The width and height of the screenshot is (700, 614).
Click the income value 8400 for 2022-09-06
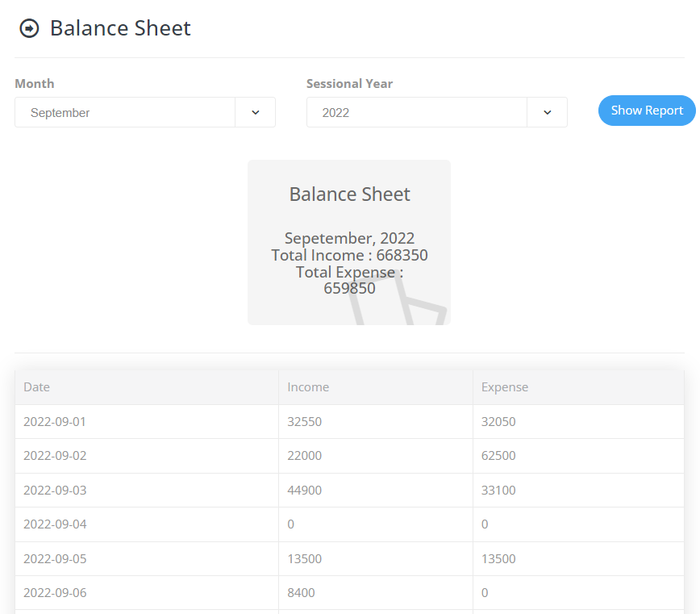(x=301, y=592)
